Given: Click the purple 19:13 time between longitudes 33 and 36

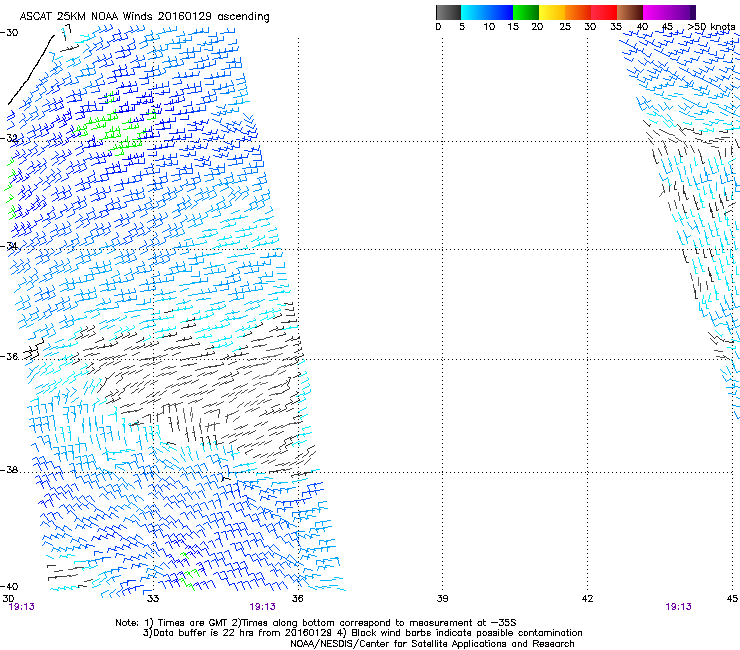Looking at the screenshot, I should 262,607.
